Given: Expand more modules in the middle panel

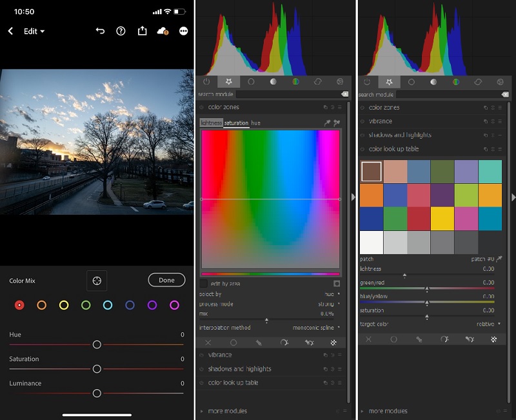Looking at the screenshot, I should pos(226,411).
